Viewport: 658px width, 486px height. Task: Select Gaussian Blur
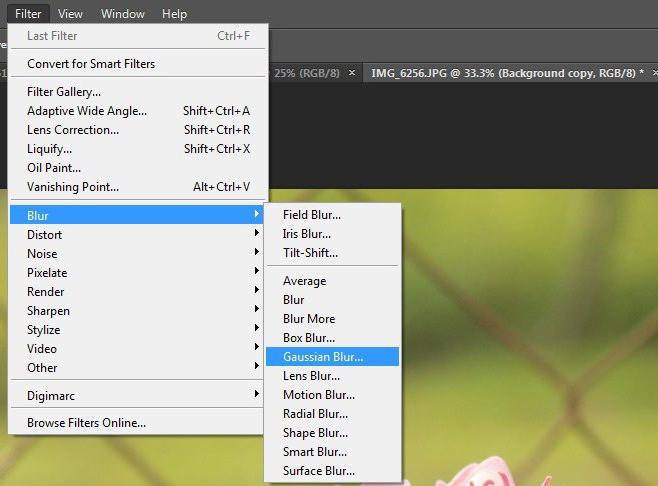(x=332, y=357)
